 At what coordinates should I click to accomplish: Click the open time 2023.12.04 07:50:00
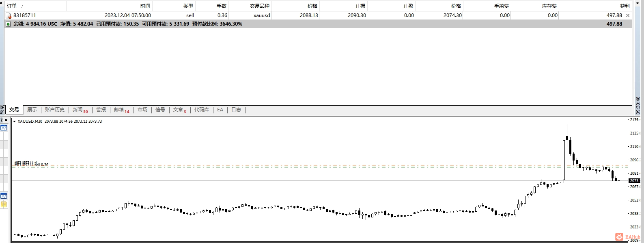click(128, 15)
